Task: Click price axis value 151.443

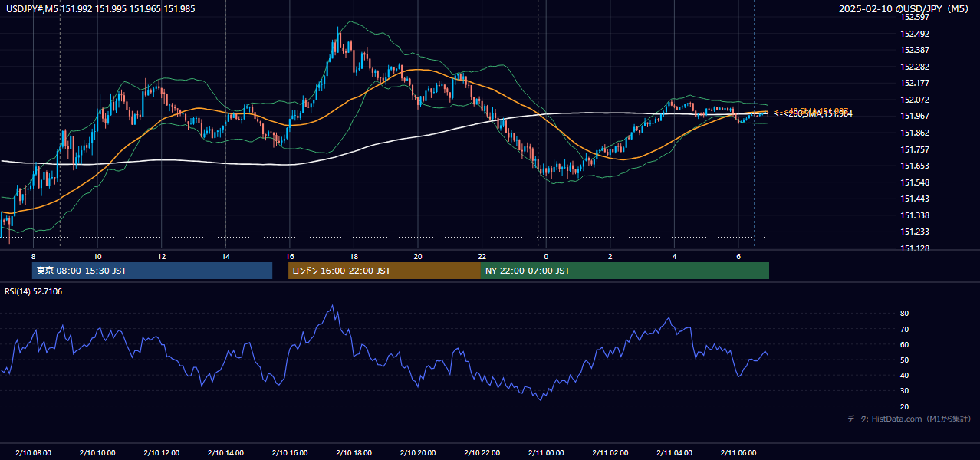Action: 916,199
